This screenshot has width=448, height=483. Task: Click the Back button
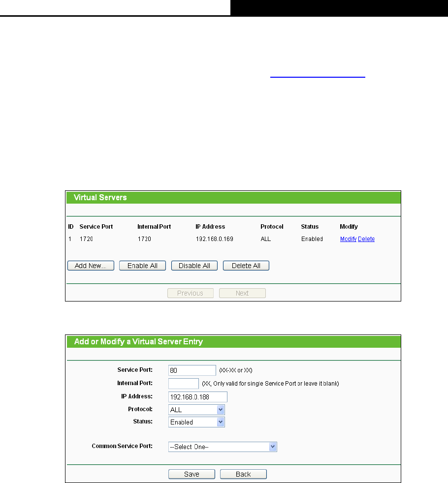tap(243, 474)
